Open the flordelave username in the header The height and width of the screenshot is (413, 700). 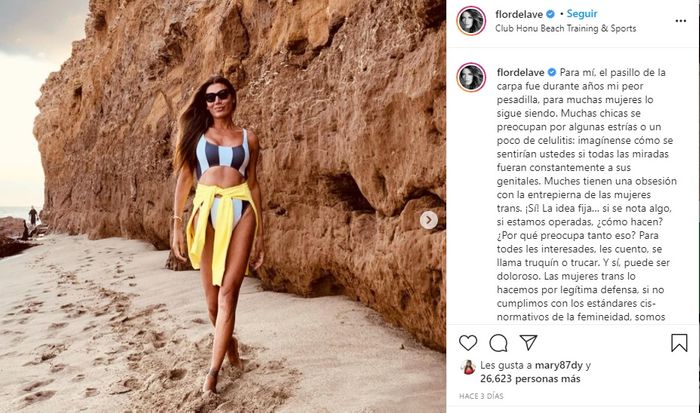(x=519, y=14)
